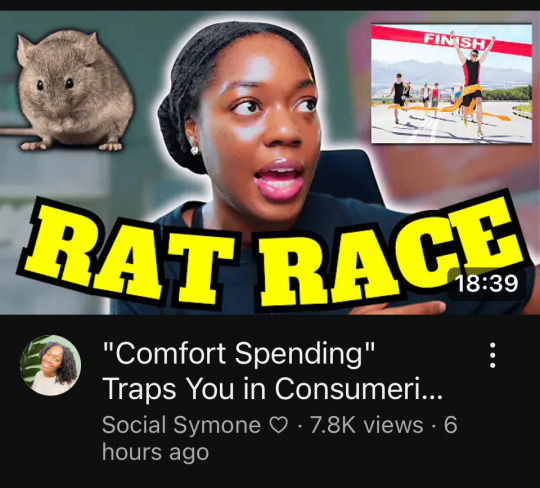Select the finish line race inset photo
540x488 pixels.
451,83
